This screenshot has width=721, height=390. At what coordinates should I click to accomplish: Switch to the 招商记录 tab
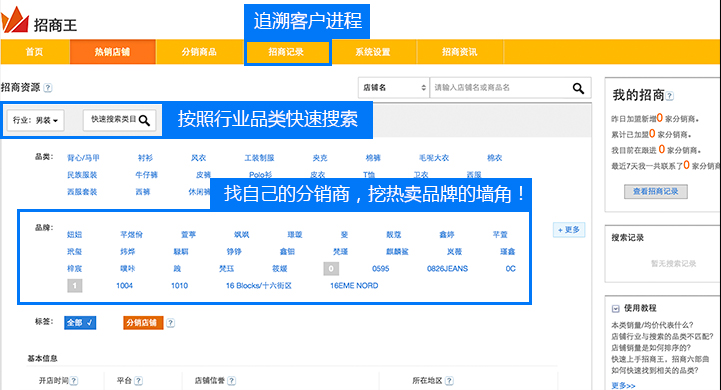[287, 52]
